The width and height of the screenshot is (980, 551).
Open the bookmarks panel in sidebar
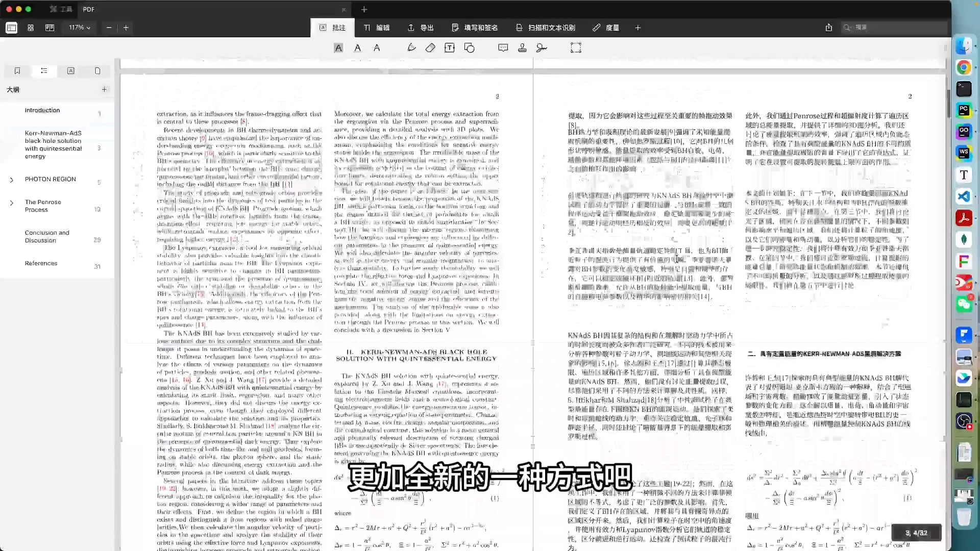click(18, 71)
